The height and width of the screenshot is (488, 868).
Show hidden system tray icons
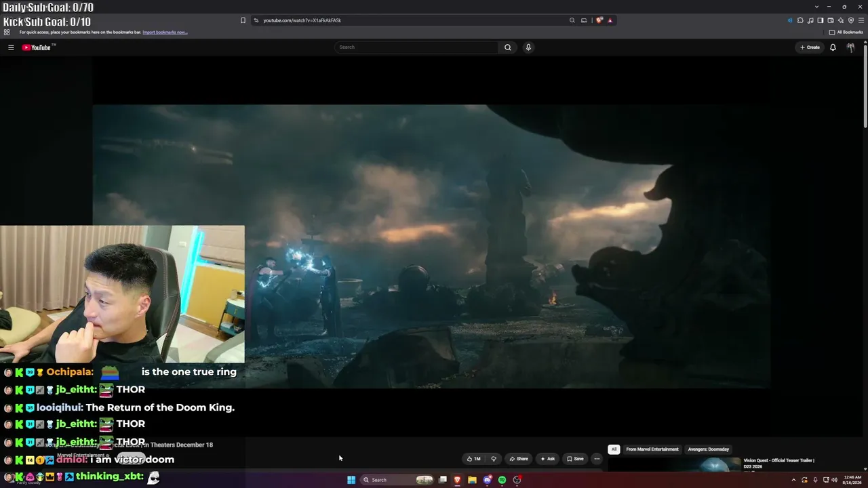(793, 480)
